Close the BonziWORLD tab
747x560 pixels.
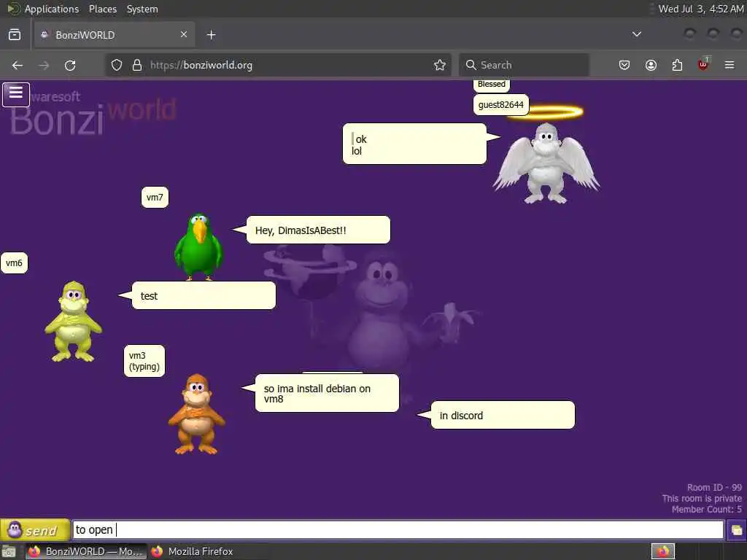(x=184, y=34)
